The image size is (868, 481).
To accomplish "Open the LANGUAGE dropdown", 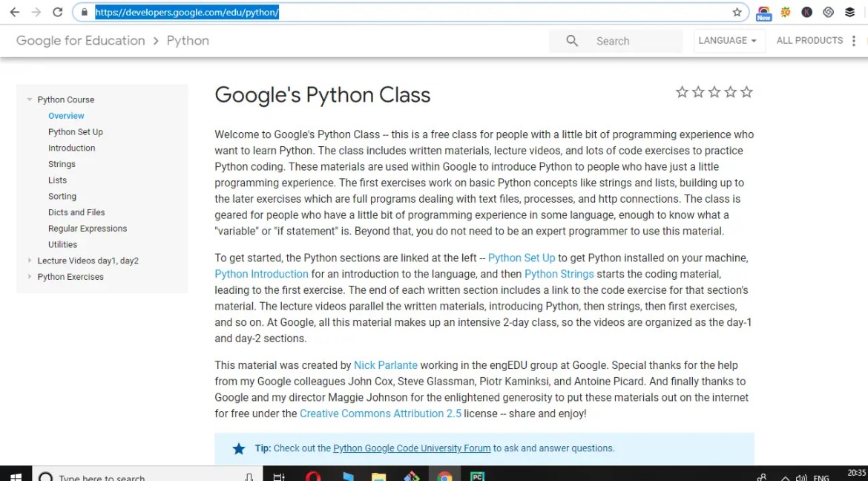I will (729, 40).
